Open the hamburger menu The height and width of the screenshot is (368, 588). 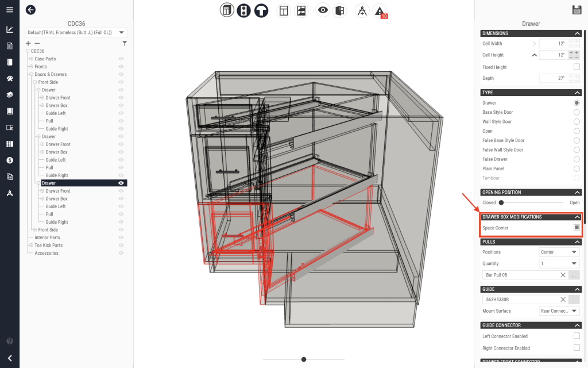(x=10, y=10)
